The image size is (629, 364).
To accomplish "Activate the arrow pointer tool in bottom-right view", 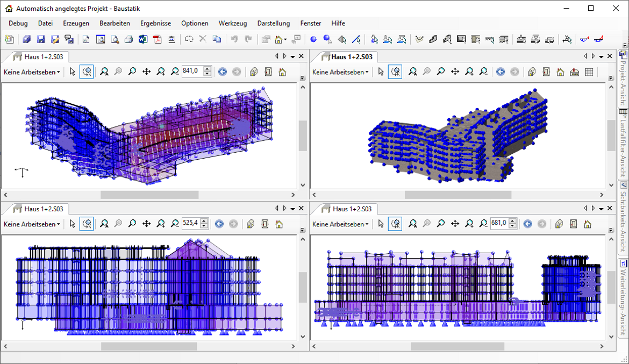I will point(381,224).
